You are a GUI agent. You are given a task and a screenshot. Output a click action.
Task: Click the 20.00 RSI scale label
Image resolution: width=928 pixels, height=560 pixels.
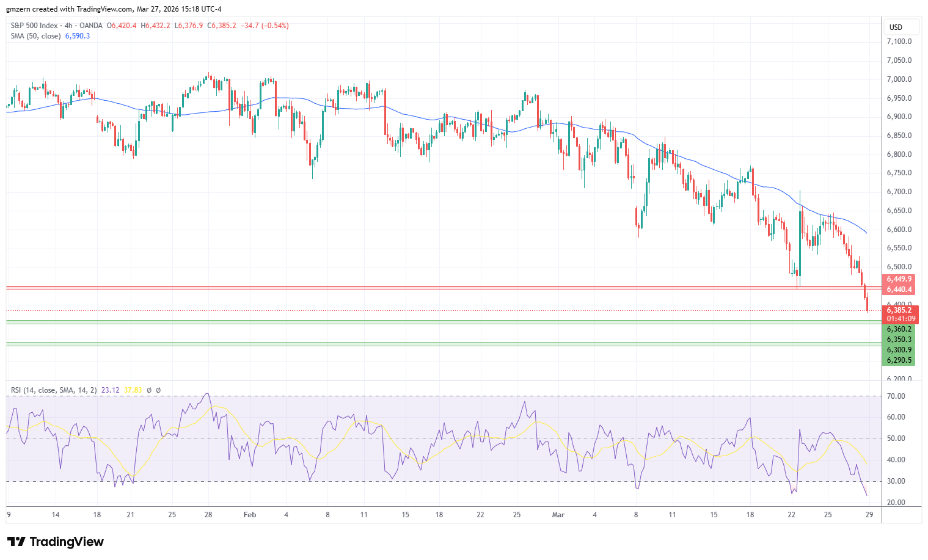pos(896,503)
